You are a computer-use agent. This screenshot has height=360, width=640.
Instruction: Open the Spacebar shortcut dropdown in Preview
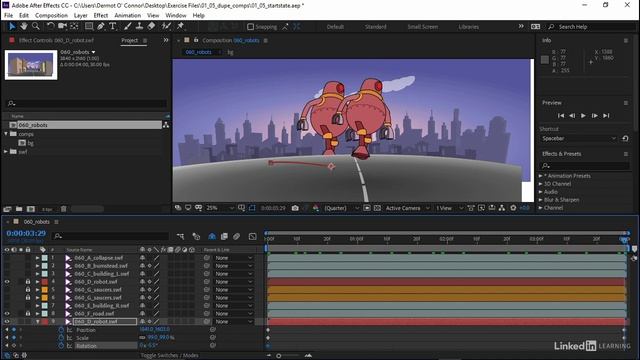point(578,138)
